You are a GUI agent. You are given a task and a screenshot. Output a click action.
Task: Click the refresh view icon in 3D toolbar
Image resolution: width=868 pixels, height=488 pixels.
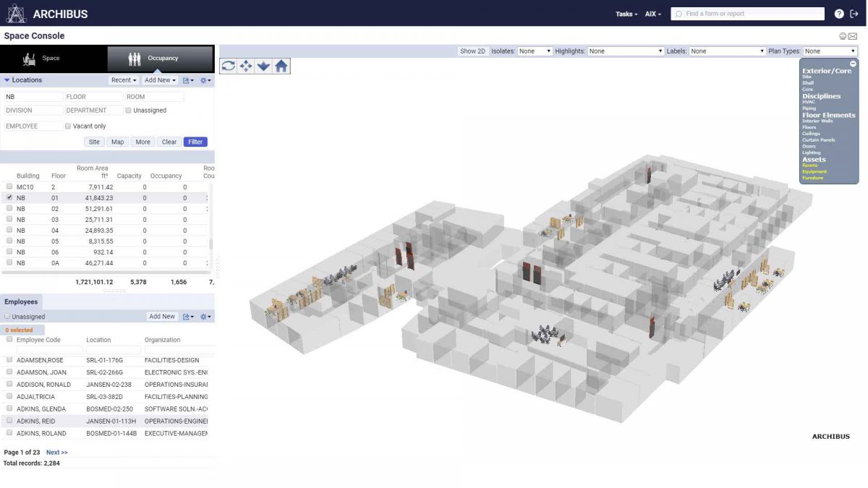[x=229, y=66]
